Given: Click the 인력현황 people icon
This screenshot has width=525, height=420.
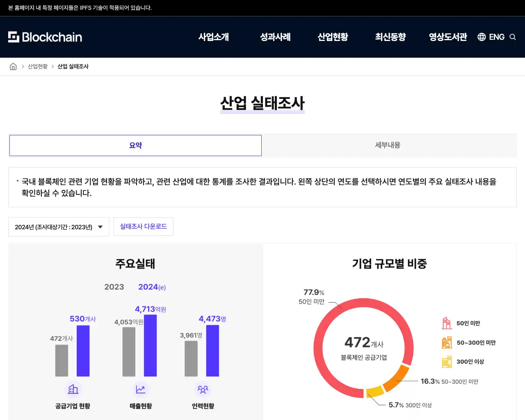Looking at the screenshot, I should coord(203,389).
